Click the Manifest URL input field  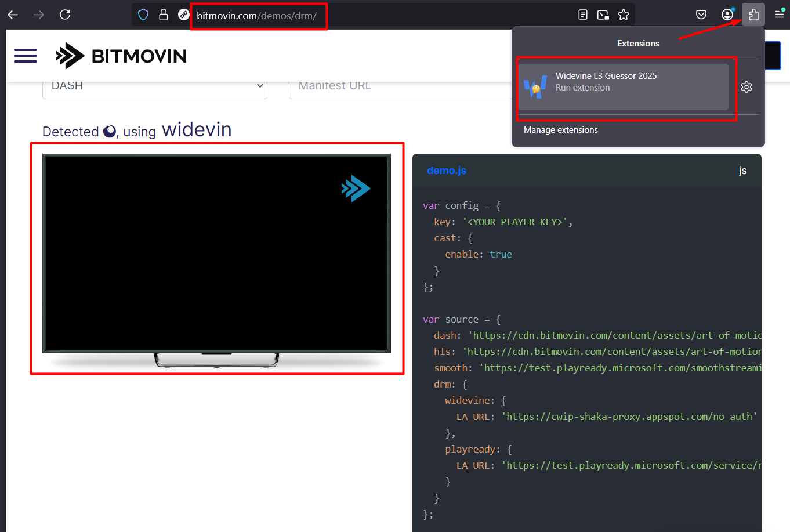400,86
